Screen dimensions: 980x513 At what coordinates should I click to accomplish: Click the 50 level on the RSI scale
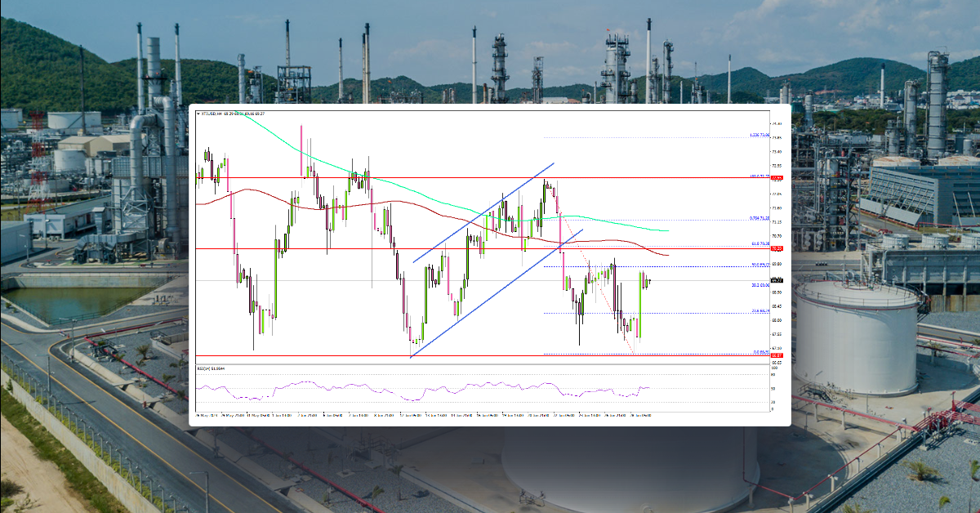(x=773, y=389)
